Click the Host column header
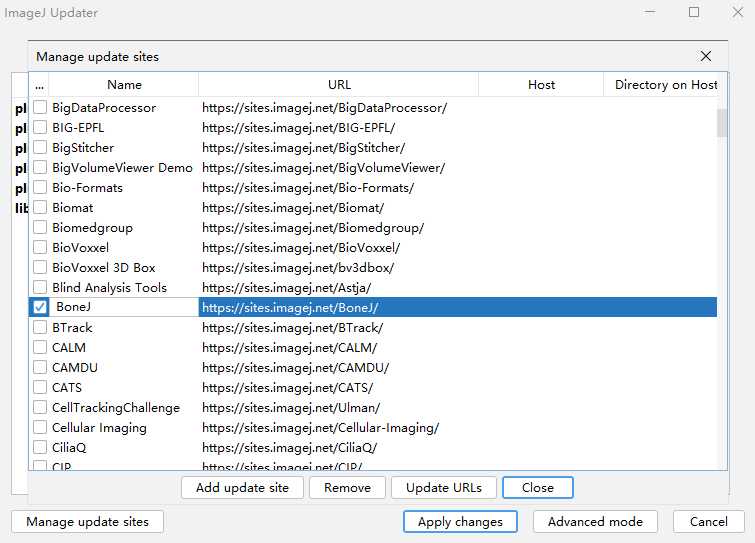 point(541,85)
